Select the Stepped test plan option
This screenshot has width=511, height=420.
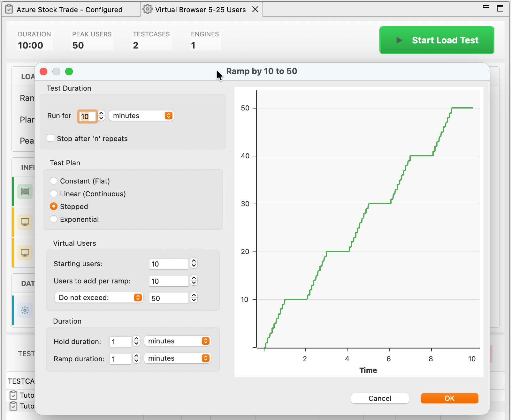coord(54,206)
